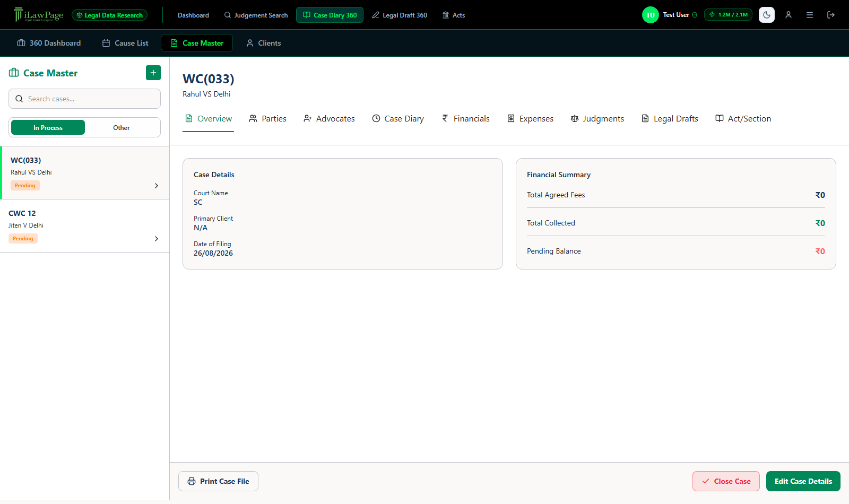Click the Case Master sidebar heading
Image resolution: width=849 pixels, height=504 pixels.
pos(50,73)
